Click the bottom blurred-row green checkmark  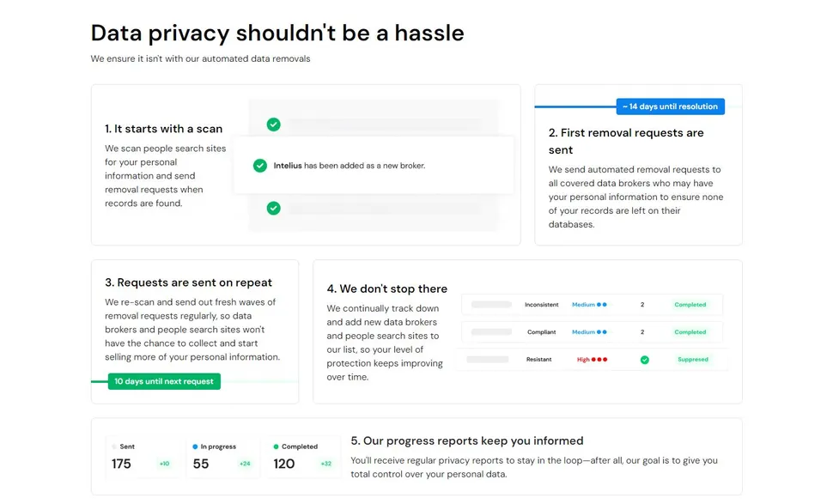coord(273,208)
